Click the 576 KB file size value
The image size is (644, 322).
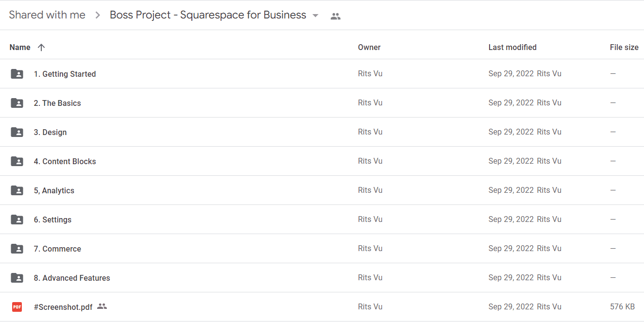[x=622, y=307]
